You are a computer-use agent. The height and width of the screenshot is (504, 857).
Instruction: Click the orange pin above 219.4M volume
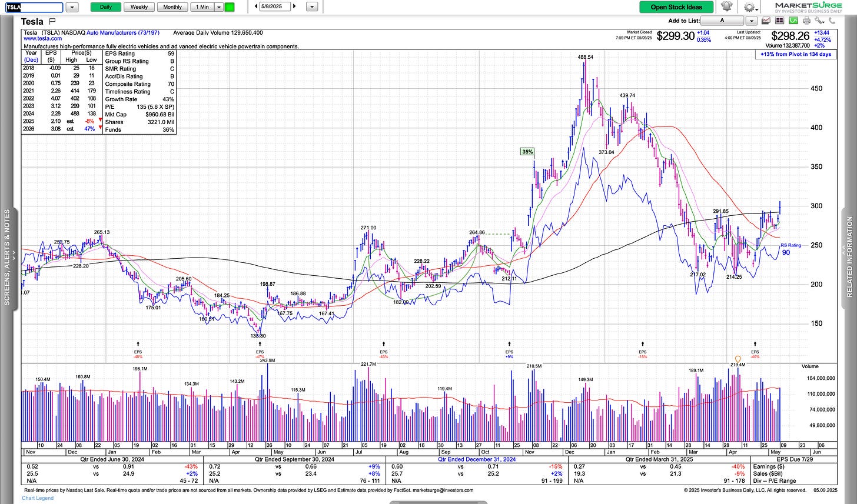point(738,358)
